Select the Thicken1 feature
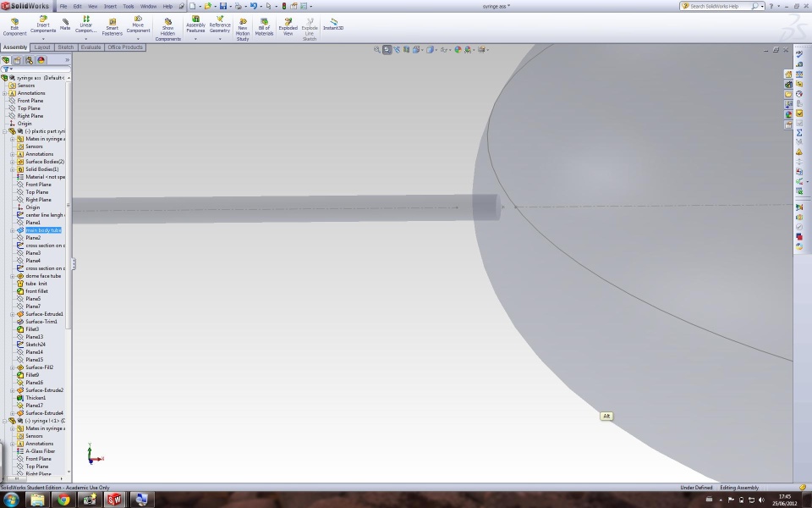 click(36, 398)
